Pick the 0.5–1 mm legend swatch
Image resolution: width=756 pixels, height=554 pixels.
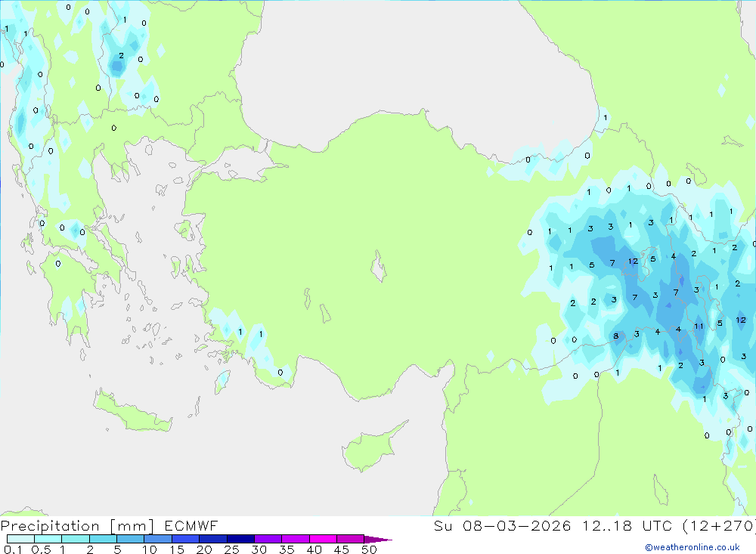click(48, 539)
